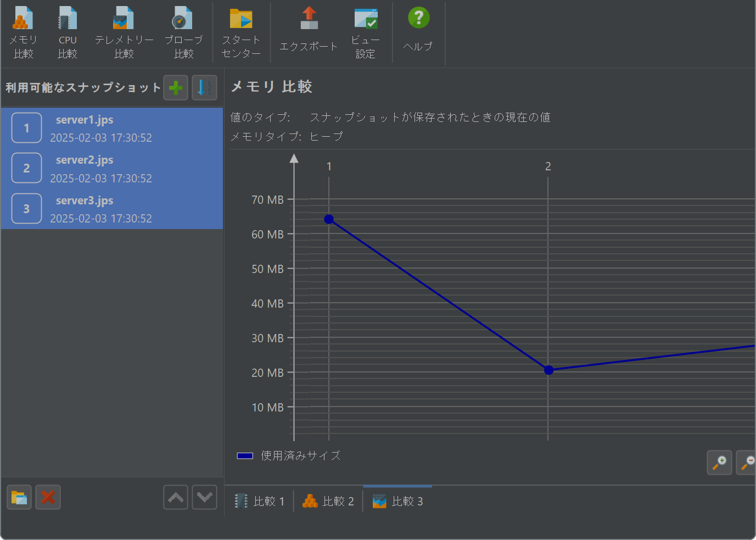Click the 20 MB axis label
756x540 pixels.
click(x=268, y=373)
